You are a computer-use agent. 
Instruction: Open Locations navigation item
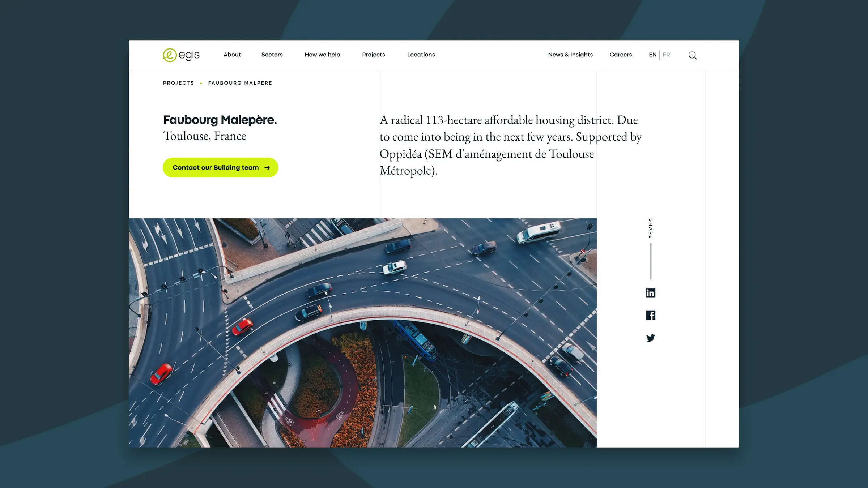coord(421,55)
